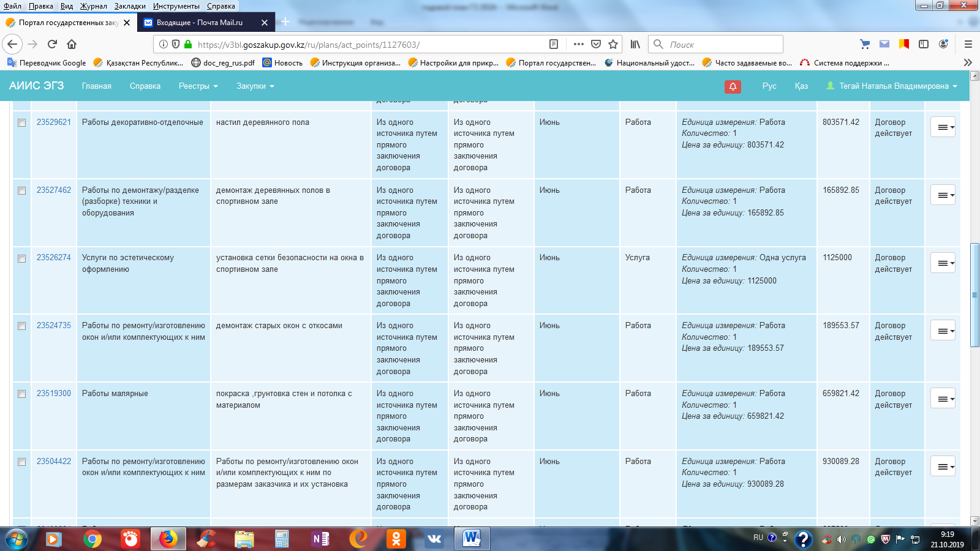Screen dimensions: 980x551
Task: Open OneNote from the taskbar
Action: pyautogui.click(x=320, y=539)
